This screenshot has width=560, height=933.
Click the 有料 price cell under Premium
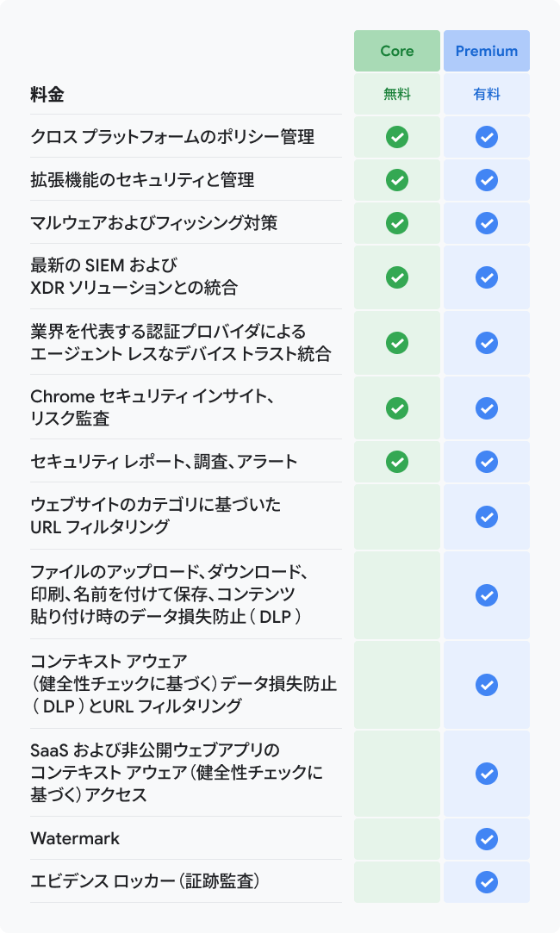pyautogui.click(x=487, y=95)
